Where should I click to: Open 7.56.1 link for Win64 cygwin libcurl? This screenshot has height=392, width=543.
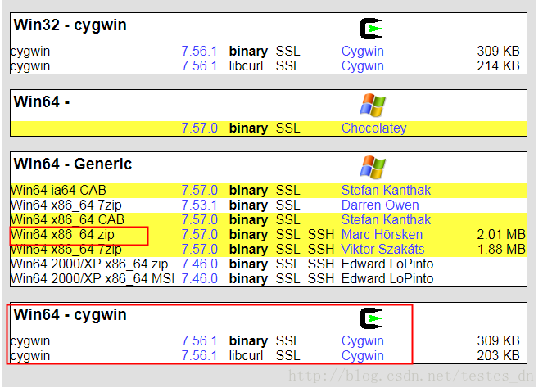point(200,355)
